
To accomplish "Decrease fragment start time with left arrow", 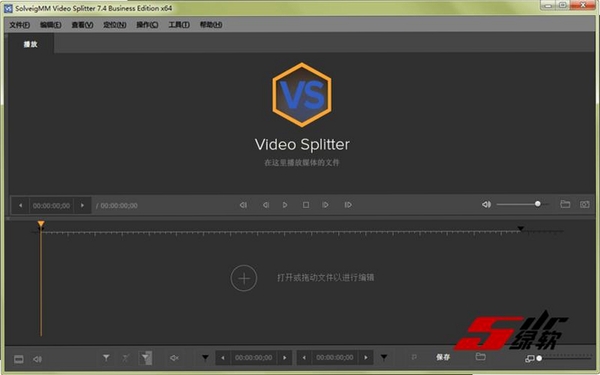I will pyautogui.click(x=223, y=358).
